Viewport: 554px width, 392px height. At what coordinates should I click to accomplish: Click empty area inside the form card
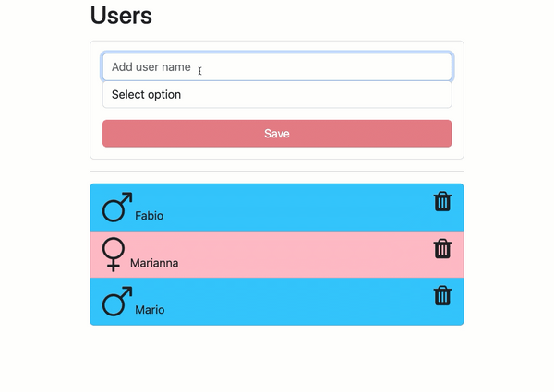click(277, 153)
